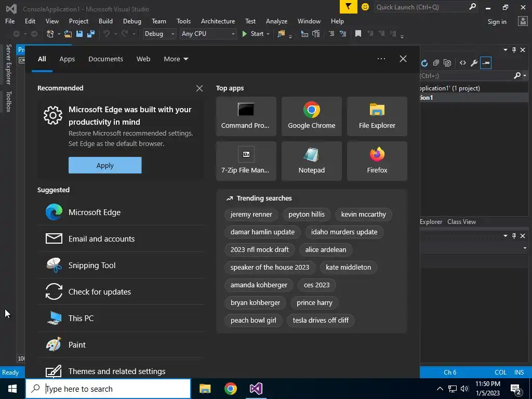Open the Action Center notifications icon

[516, 389]
